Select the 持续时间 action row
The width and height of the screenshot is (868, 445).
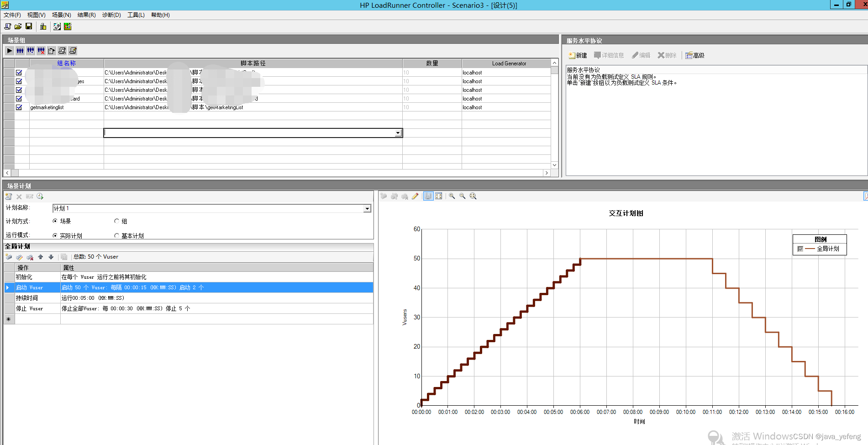click(189, 298)
